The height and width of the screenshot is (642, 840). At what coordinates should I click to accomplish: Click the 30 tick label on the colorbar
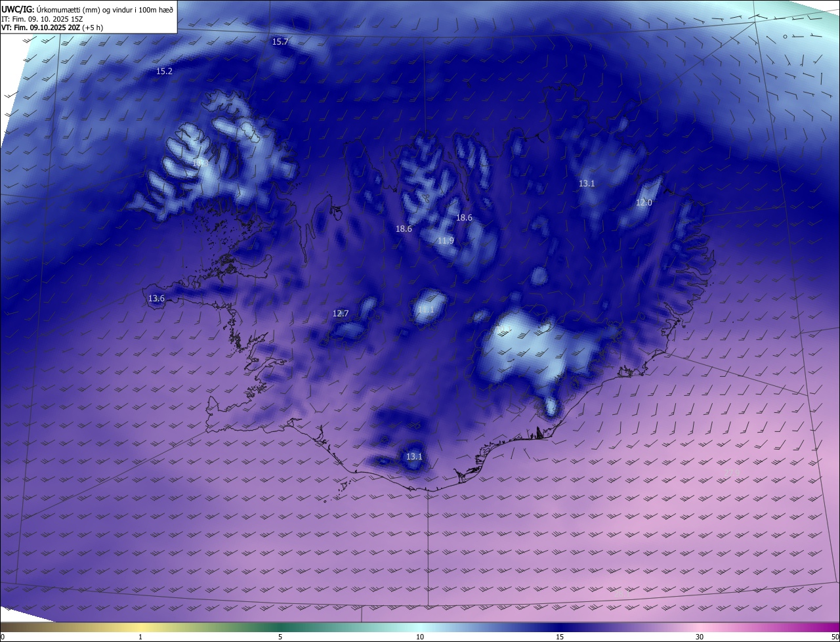pyautogui.click(x=700, y=637)
